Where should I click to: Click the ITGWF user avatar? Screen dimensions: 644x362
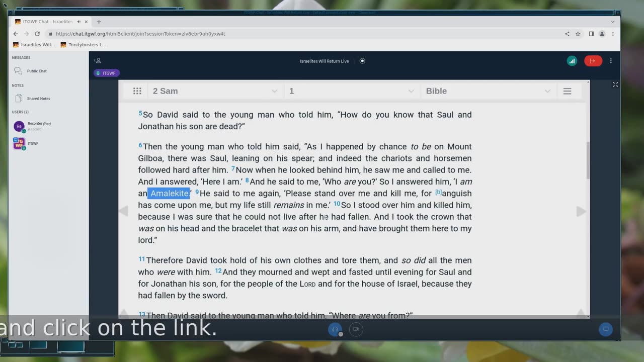pos(19,143)
